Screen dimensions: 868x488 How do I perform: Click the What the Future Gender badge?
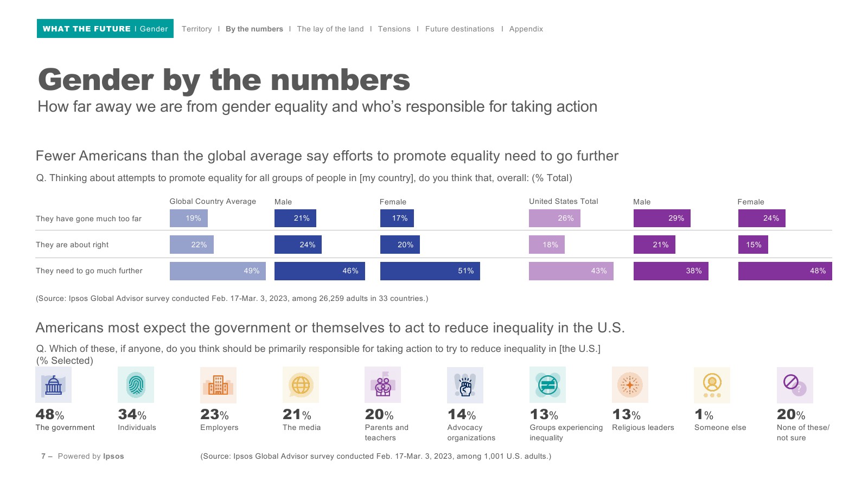tap(105, 29)
